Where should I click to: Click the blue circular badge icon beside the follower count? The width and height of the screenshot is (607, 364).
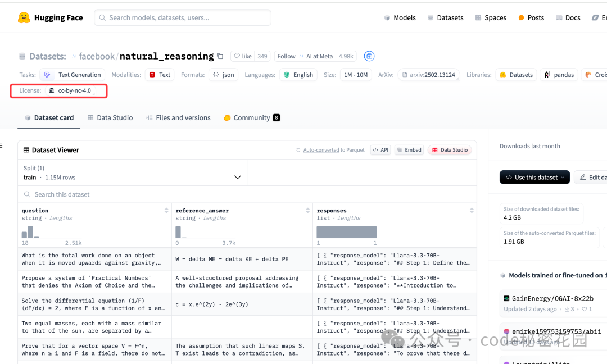coord(369,56)
